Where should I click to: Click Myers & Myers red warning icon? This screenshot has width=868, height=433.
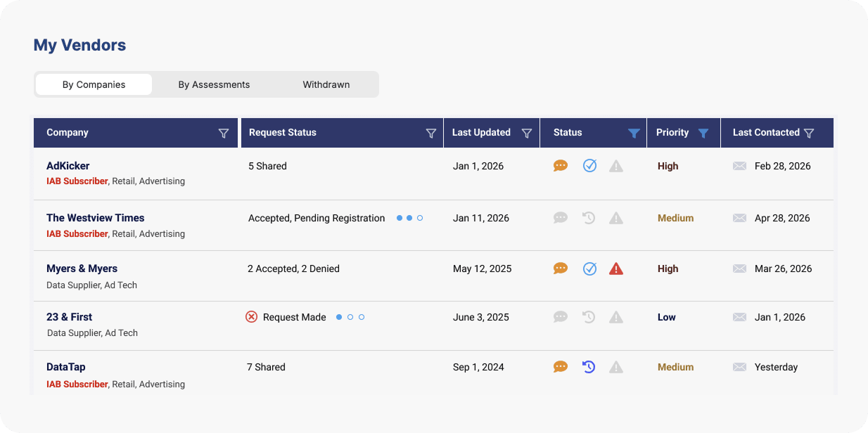(616, 269)
